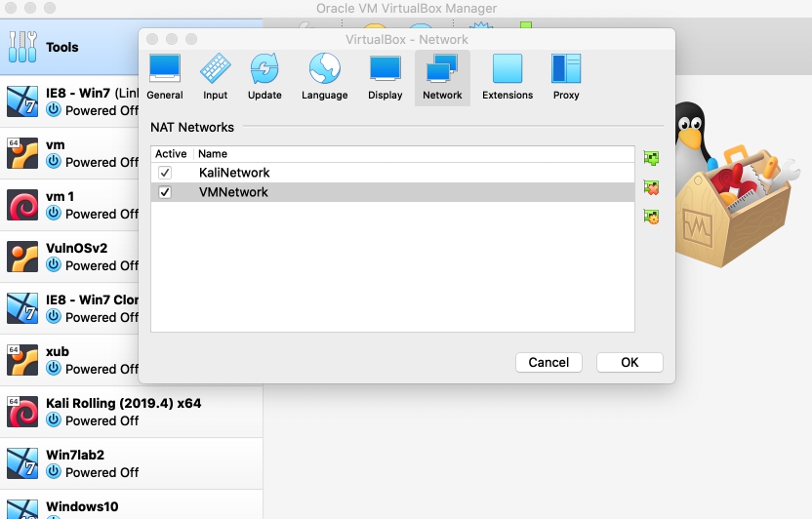Select the vm virtual machine

(x=69, y=153)
